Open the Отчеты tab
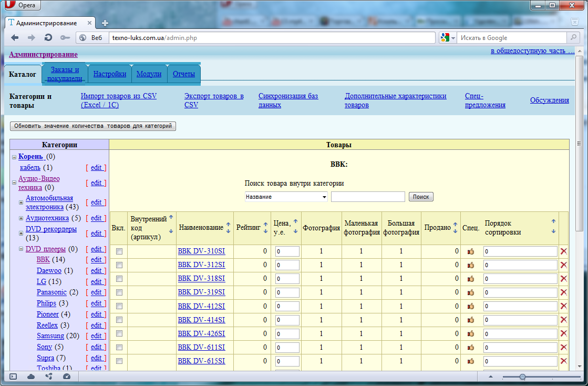The height and width of the screenshot is (386, 588). (x=184, y=74)
